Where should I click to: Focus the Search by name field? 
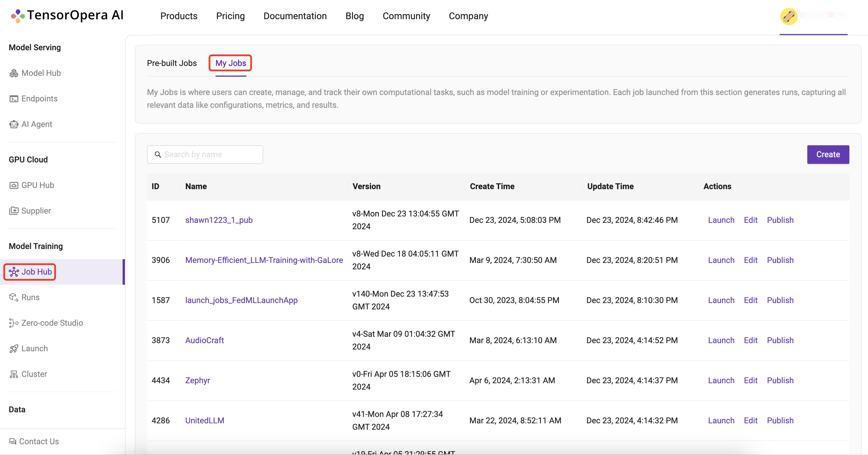tap(205, 155)
